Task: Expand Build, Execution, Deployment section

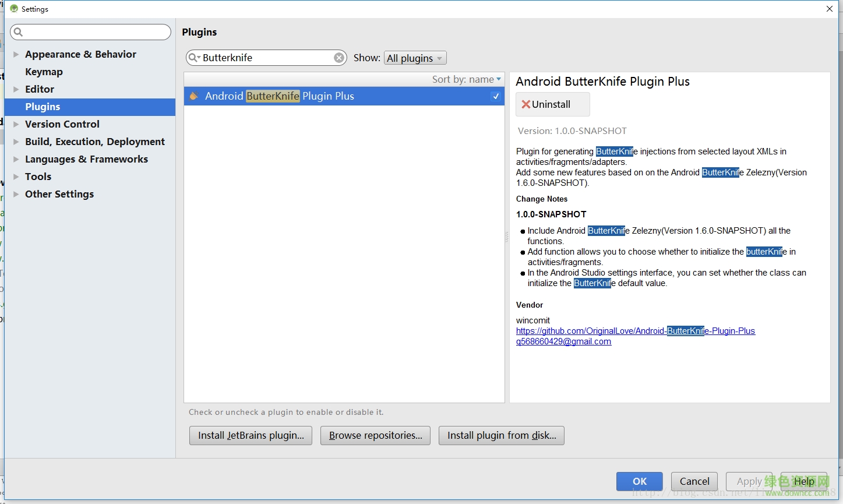Action: (x=16, y=142)
